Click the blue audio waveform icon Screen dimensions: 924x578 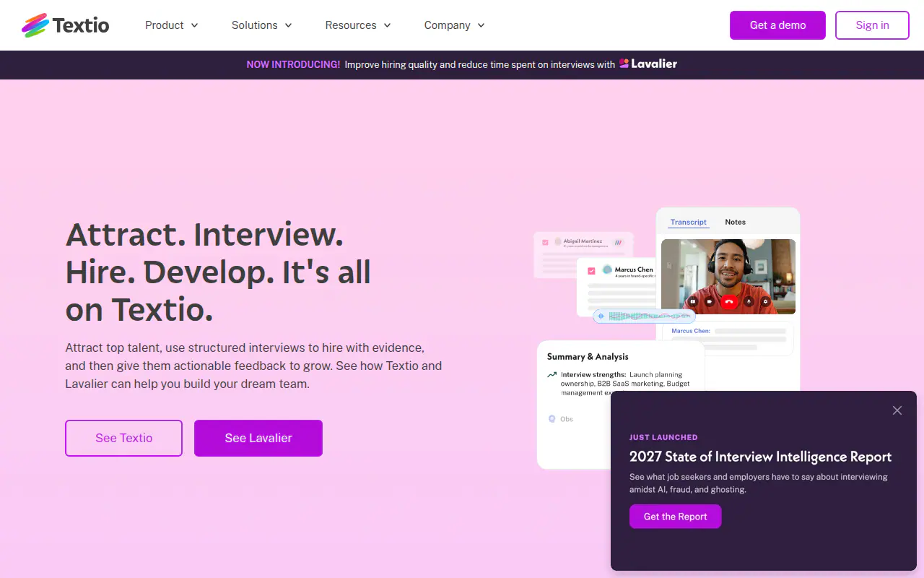click(601, 316)
